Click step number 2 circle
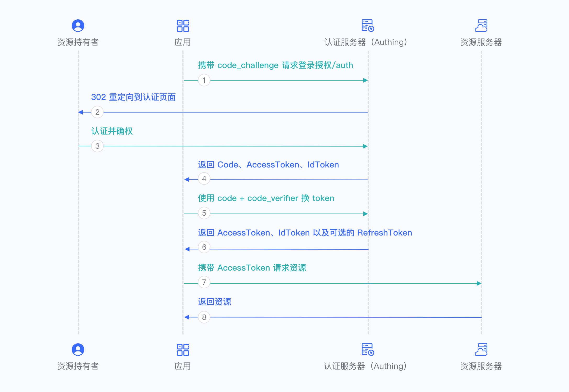 [x=97, y=112]
